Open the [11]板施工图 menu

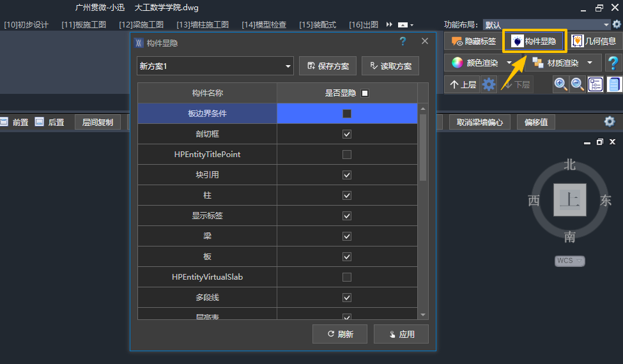(x=84, y=25)
